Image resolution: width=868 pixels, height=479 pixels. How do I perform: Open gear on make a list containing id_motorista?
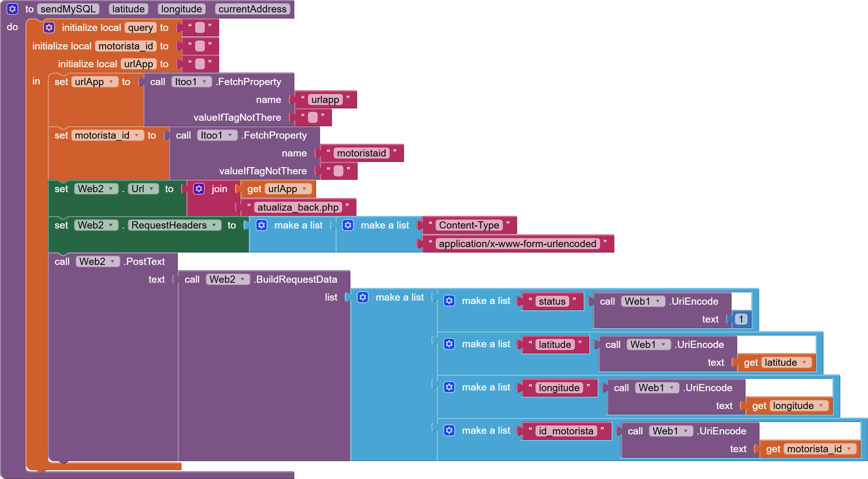[x=449, y=430]
